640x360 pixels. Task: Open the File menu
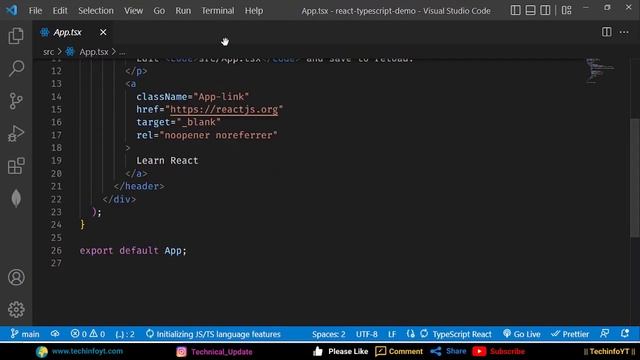tap(35, 11)
